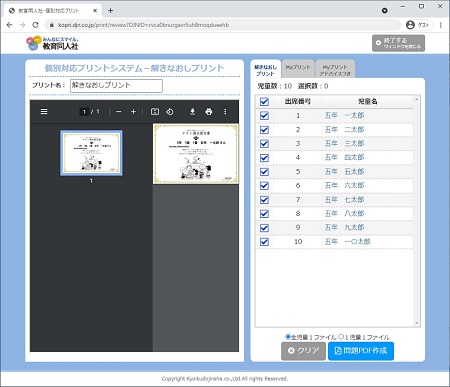Viewport: 450px width, 387px height.
Task: Click the fit-to-page icon in PDF toolbar
Action: [155, 112]
